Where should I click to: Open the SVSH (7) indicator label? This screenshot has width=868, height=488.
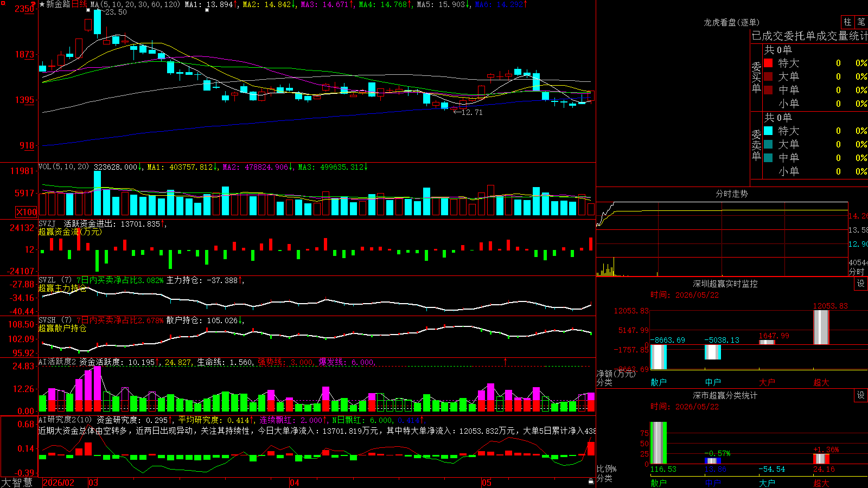coord(55,320)
